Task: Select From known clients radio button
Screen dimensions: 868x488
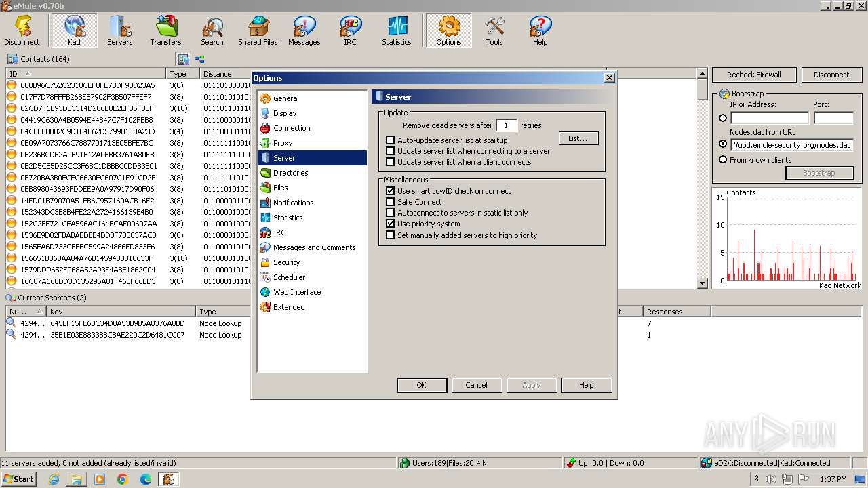Action: (723, 160)
